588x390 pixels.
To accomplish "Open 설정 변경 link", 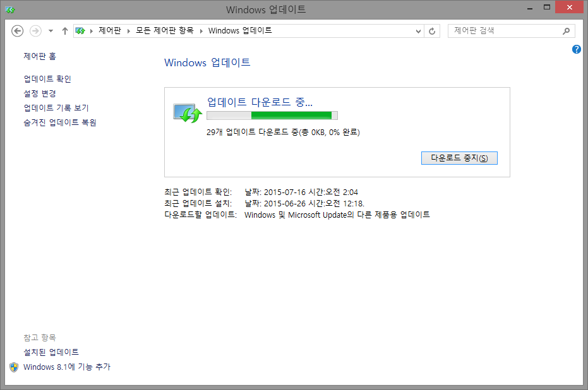I will 40,93.
